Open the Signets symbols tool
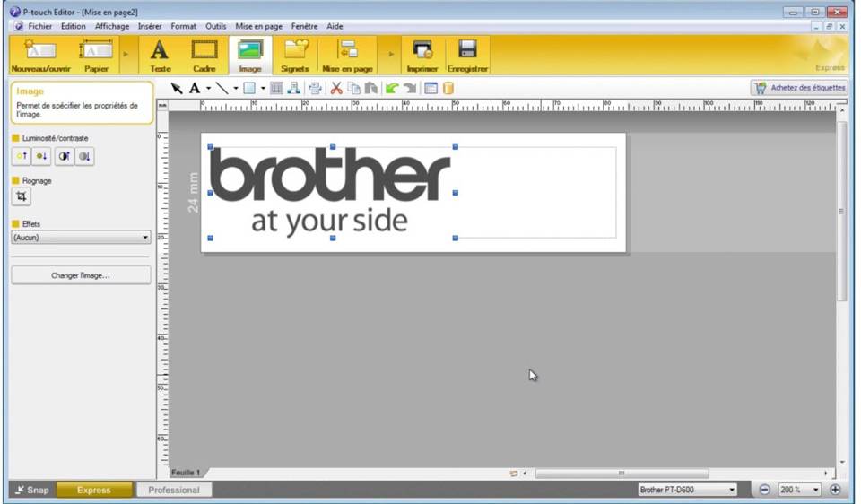 coord(295,56)
